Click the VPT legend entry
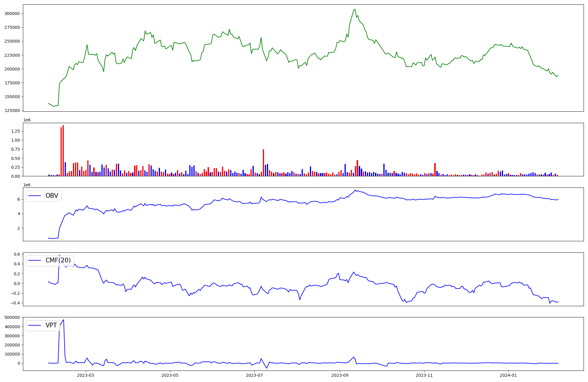The width and height of the screenshot is (588, 382). 51,325
